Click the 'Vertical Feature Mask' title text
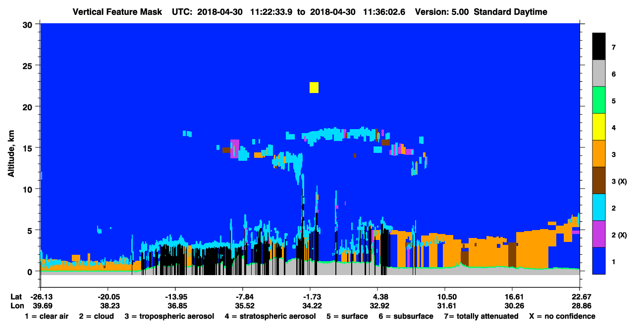This screenshot has height=330, width=644. click(x=117, y=12)
